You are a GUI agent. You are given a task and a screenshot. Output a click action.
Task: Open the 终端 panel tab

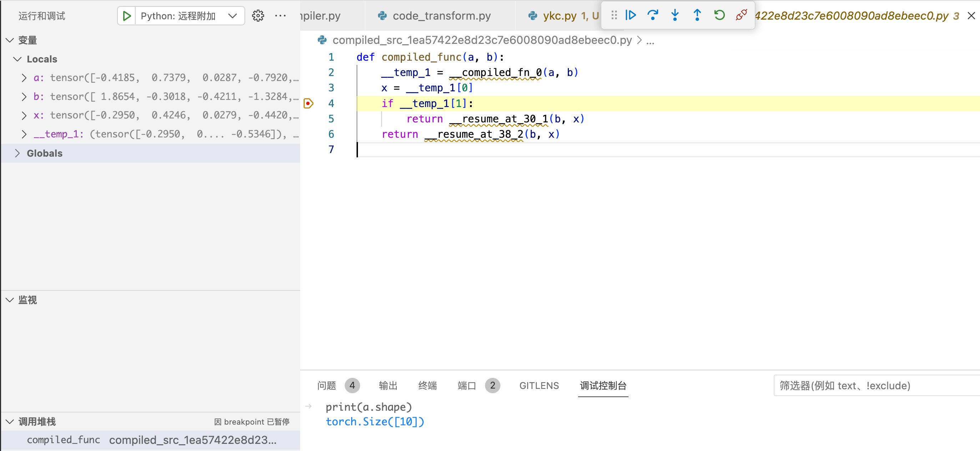click(x=427, y=385)
